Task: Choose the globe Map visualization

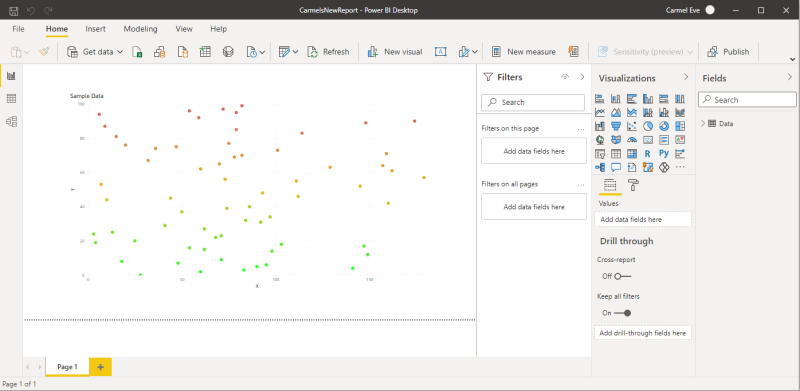Action: [x=600, y=140]
